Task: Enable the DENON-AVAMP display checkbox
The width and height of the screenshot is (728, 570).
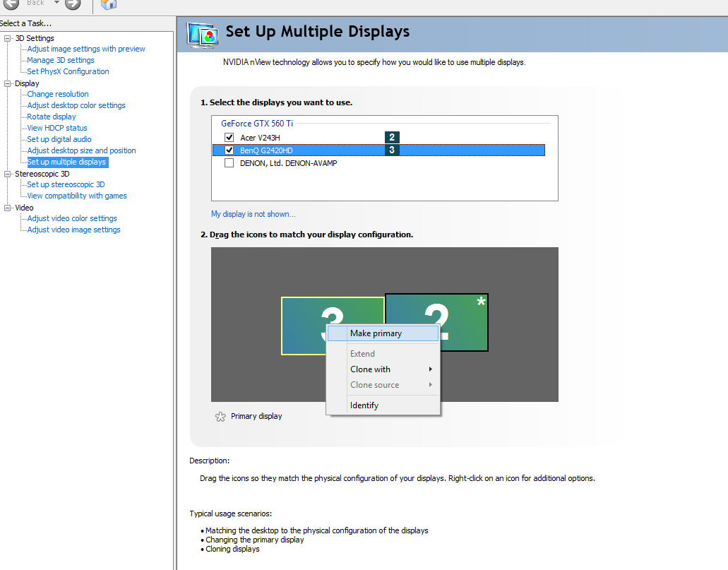Action: (x=229, y=163)
